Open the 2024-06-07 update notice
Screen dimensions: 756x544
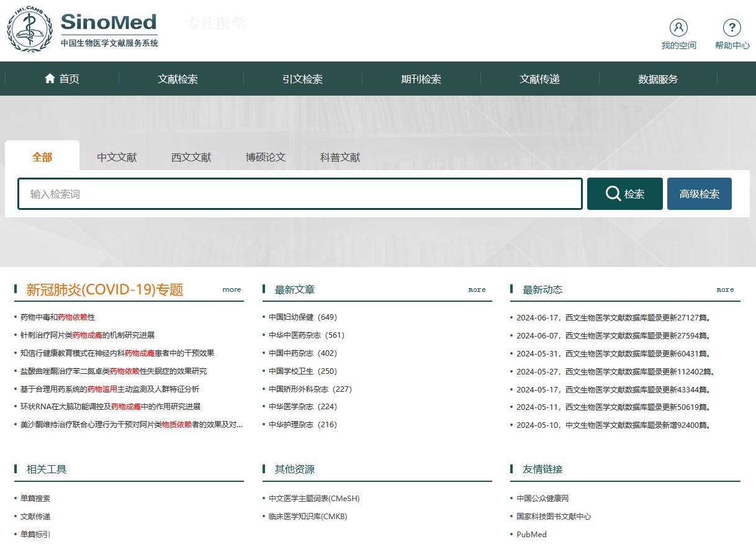click(x=613, y=335)
